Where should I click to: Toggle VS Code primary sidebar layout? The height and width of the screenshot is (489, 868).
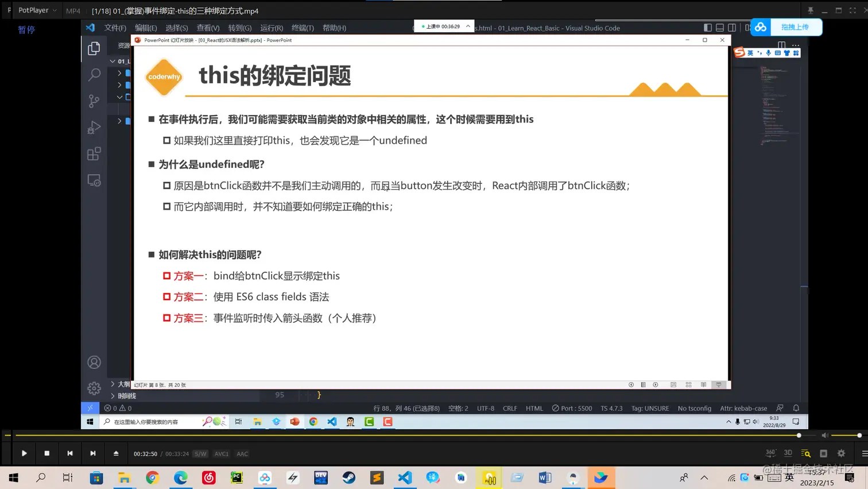pos(708,28)
